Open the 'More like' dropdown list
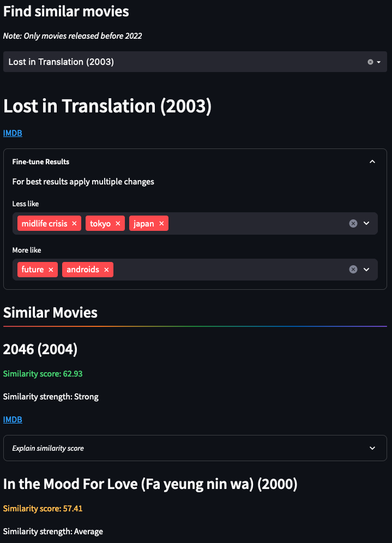This screenshot has width=392, height=543. [x=366, y=269]
